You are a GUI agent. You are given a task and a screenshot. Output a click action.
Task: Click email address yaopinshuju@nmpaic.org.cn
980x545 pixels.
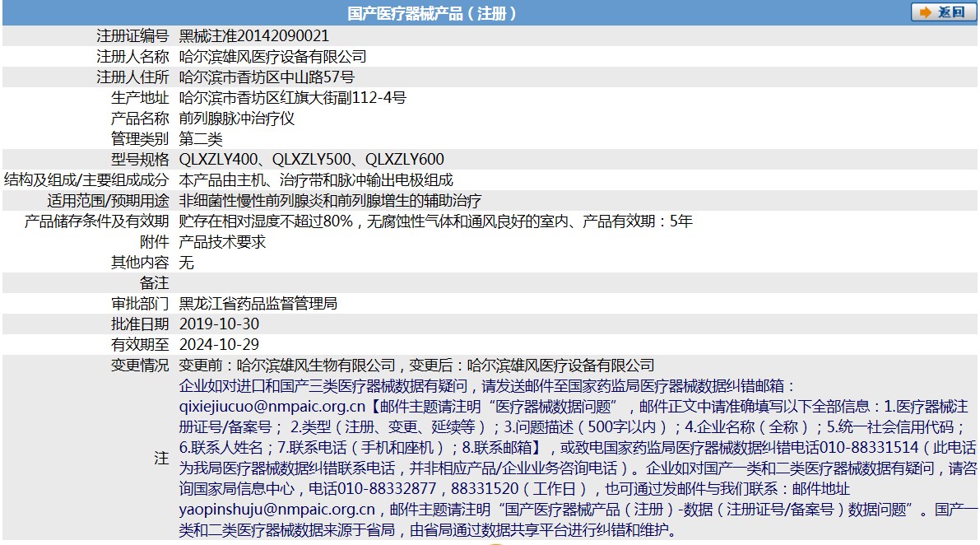276,510
